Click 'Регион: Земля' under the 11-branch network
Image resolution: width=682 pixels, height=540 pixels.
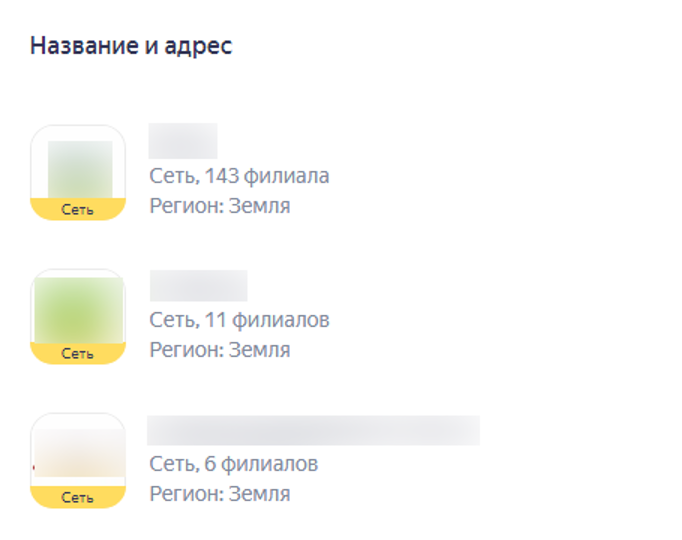pyautogui.click(x=220, y=350)
